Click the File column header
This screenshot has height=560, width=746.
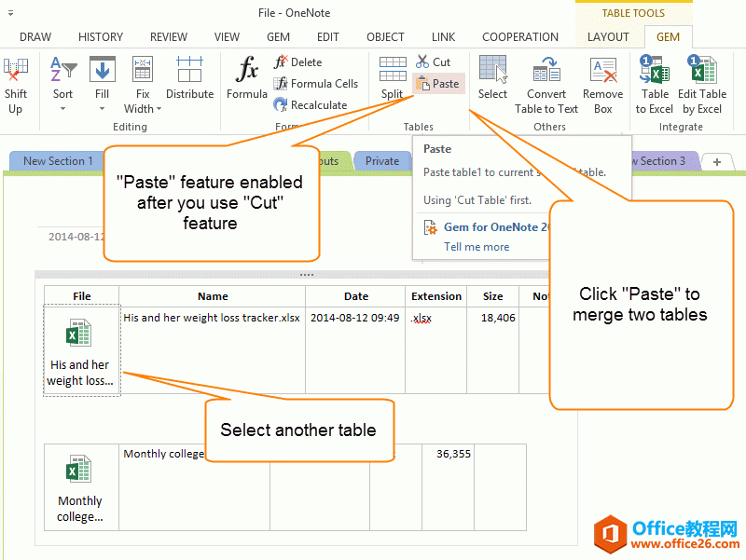(x=81, y=296)
